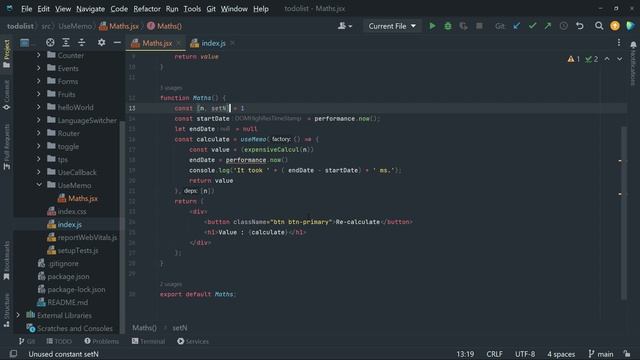Expand the UseCallback folder

(x=38, y=172)
